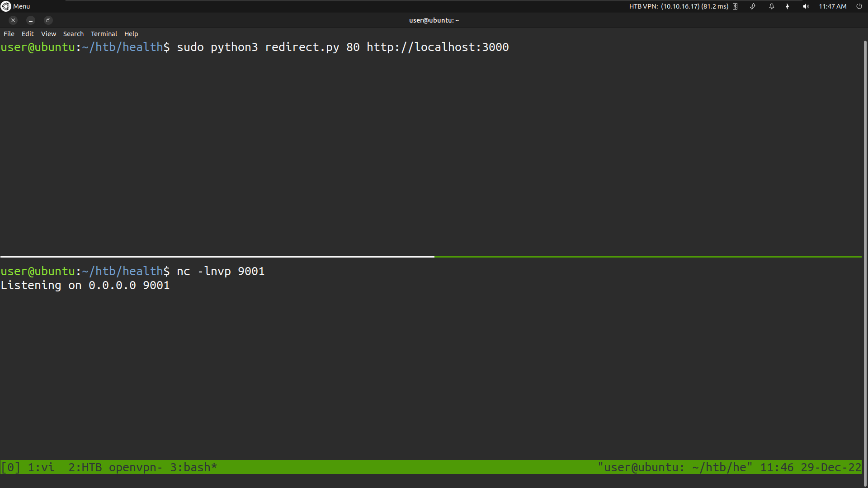Open the Search menu
The height and width of the screenshot is (488, 868).
point(73,33)
